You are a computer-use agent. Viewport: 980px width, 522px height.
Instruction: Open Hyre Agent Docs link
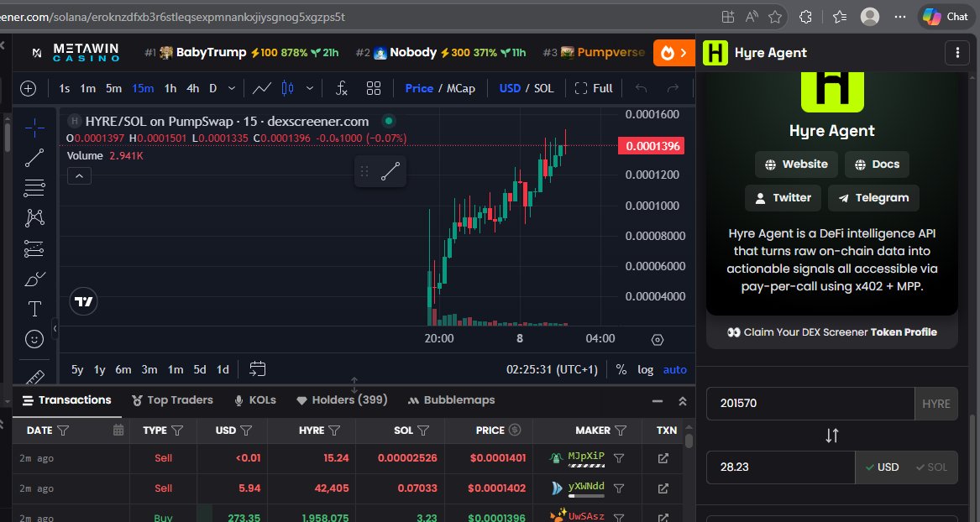[877, 164]
